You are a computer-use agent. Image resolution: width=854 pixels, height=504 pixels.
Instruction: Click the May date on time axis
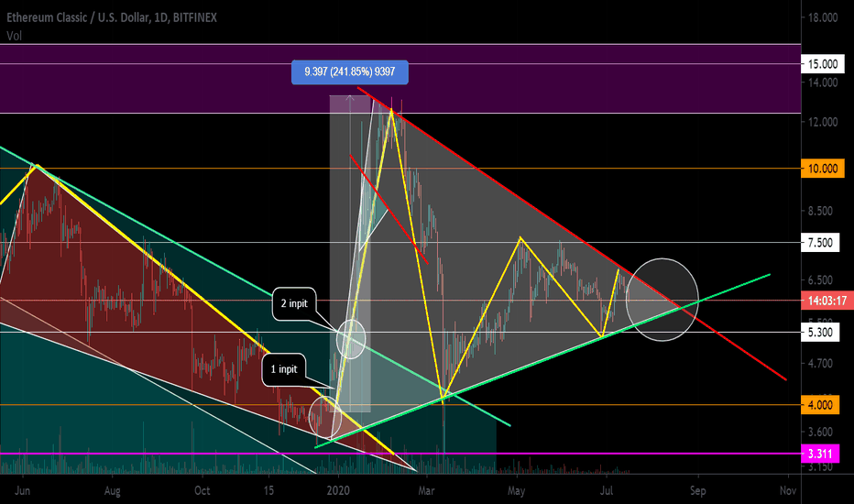[516, 491]
